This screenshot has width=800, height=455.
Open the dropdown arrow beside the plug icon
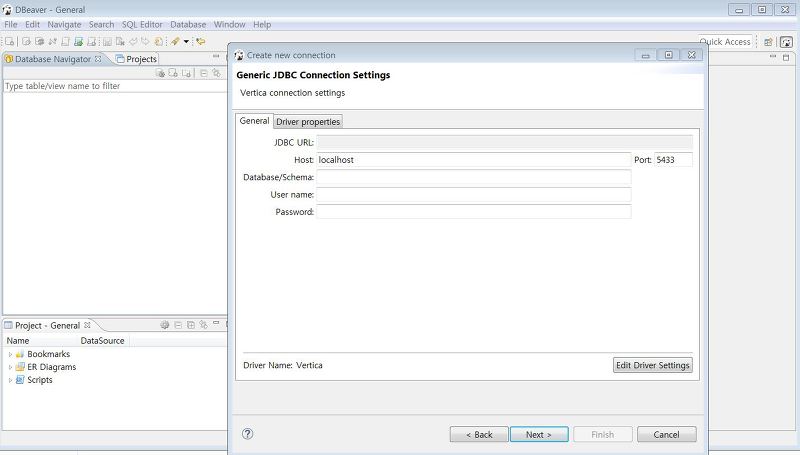(x=186, y=41)
